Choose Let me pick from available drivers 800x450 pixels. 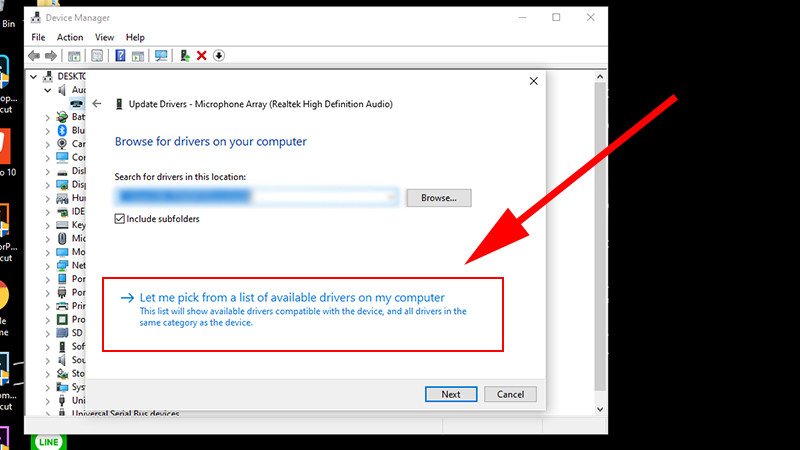click(292, 297)
